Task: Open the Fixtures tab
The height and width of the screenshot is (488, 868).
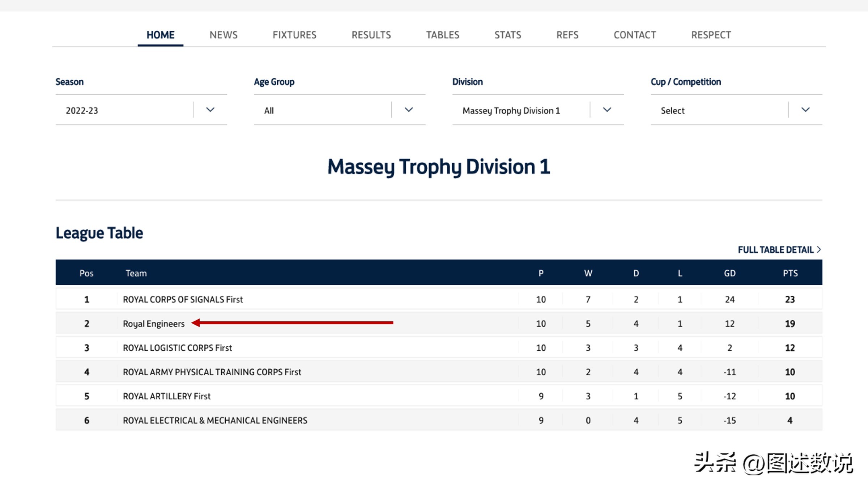Action: pyautogui.click(x=294, y=35)
